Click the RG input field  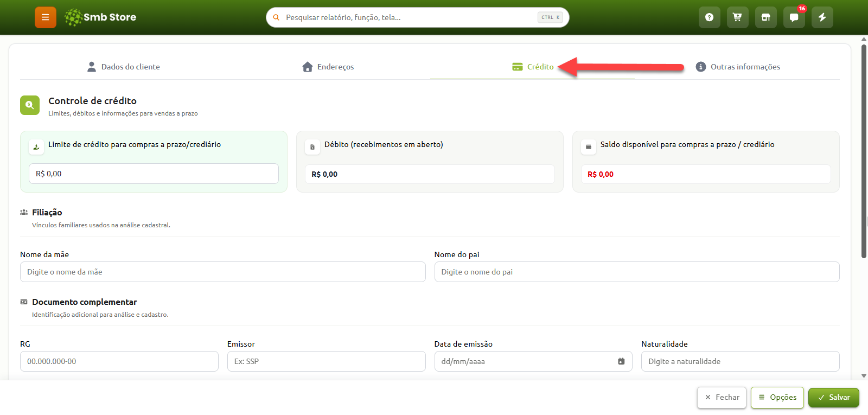pyautogui.click(x=119, y=361)
